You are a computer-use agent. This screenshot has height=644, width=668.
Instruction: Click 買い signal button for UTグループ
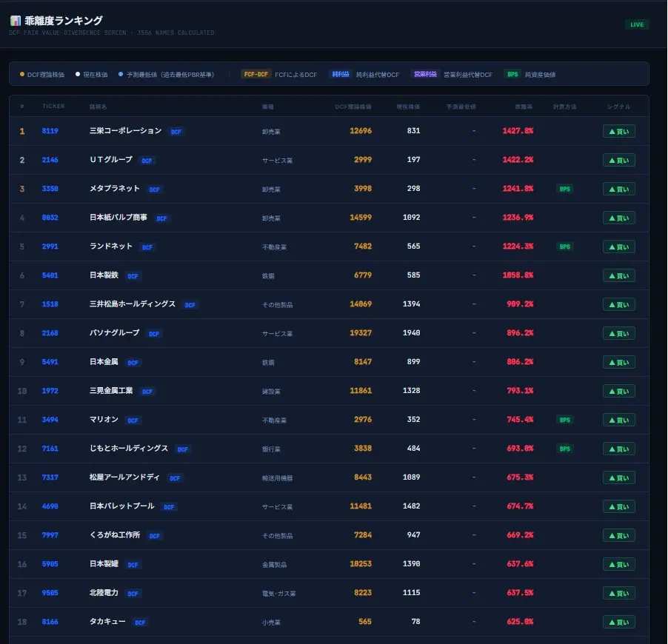619,160
